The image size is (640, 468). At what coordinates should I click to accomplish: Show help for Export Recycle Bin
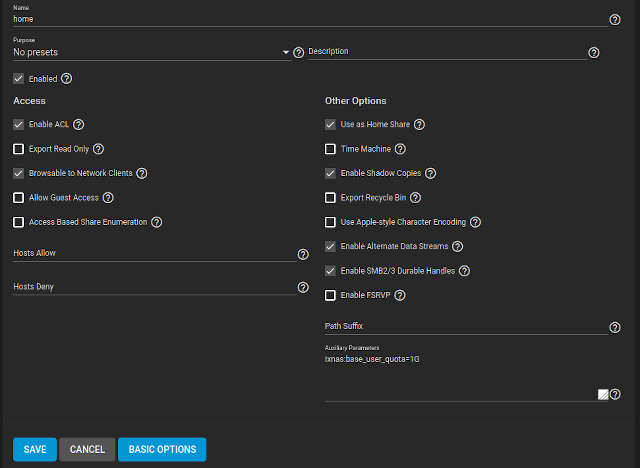coord(416,198)
